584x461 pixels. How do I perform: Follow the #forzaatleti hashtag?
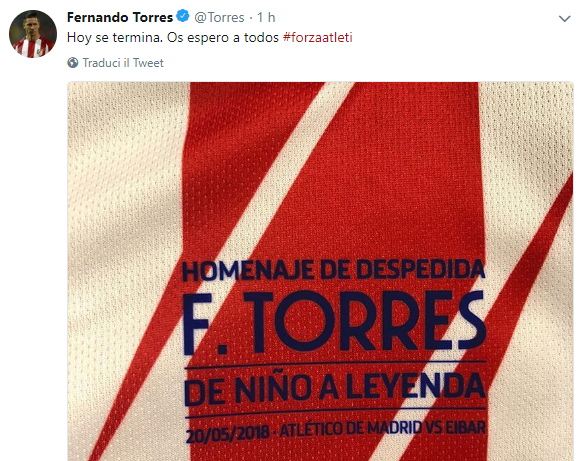(x=317, y=38)
